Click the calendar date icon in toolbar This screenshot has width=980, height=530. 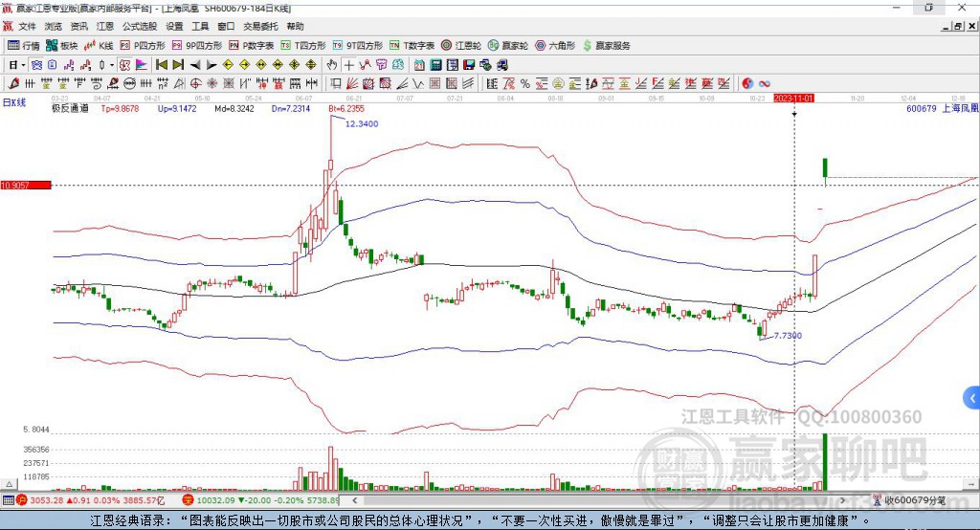(419, 65)
